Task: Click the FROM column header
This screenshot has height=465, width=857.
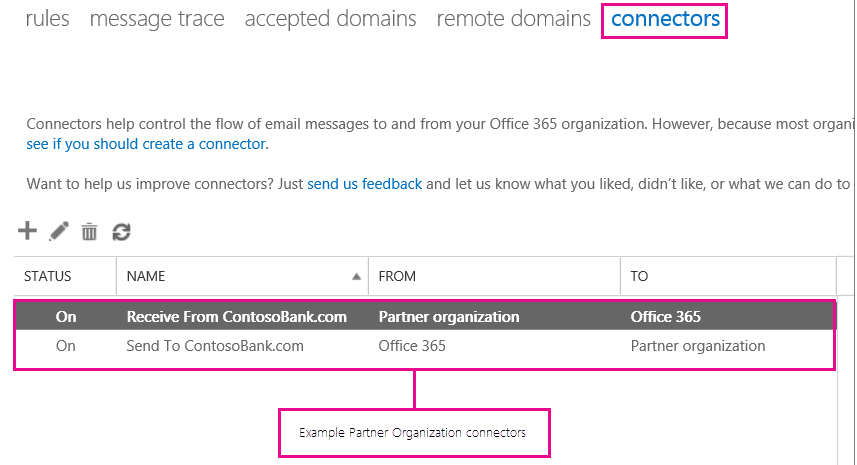Action: (x=397, y=276)
